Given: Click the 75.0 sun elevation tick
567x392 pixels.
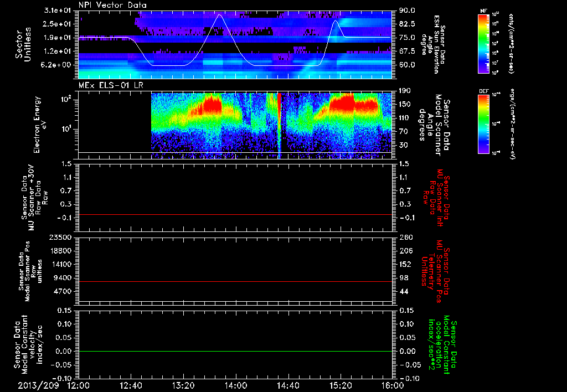Looking at the screenshot, I should click(407, 38).
